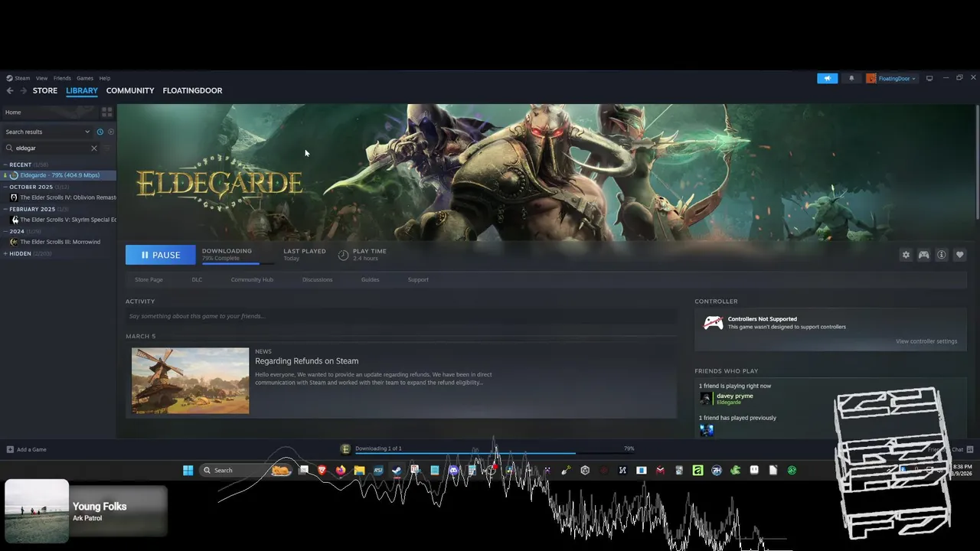Open the Discussions link
The width and height of the screenshot is (980, 551).
(x=317, y=279)
